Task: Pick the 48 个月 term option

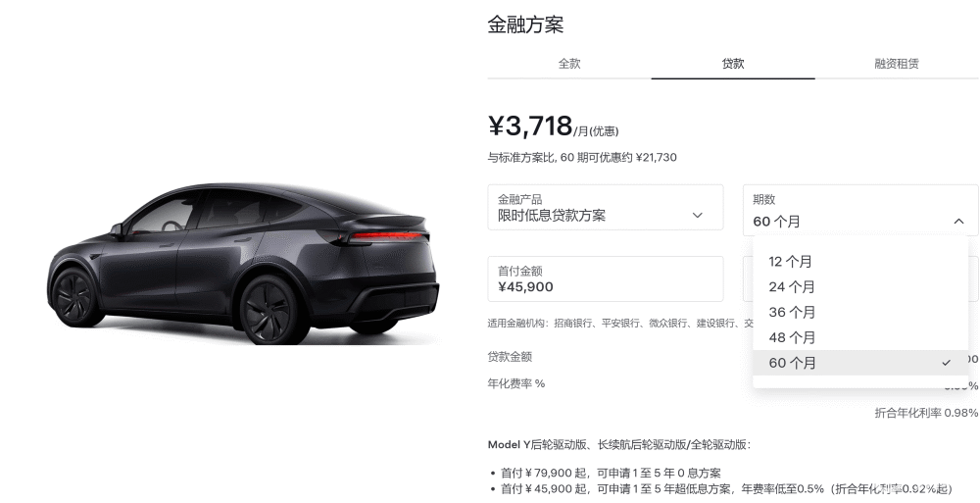Action: 860,337
